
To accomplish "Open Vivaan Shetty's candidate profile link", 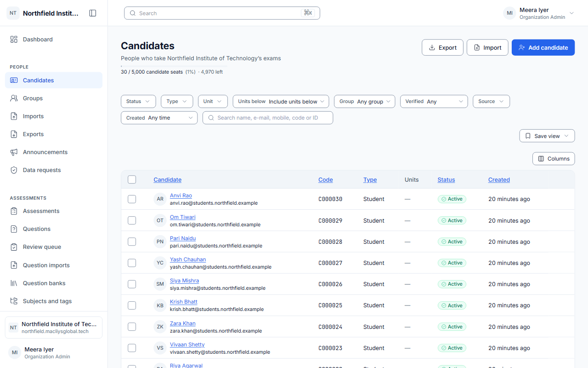I will pos(187,345).
